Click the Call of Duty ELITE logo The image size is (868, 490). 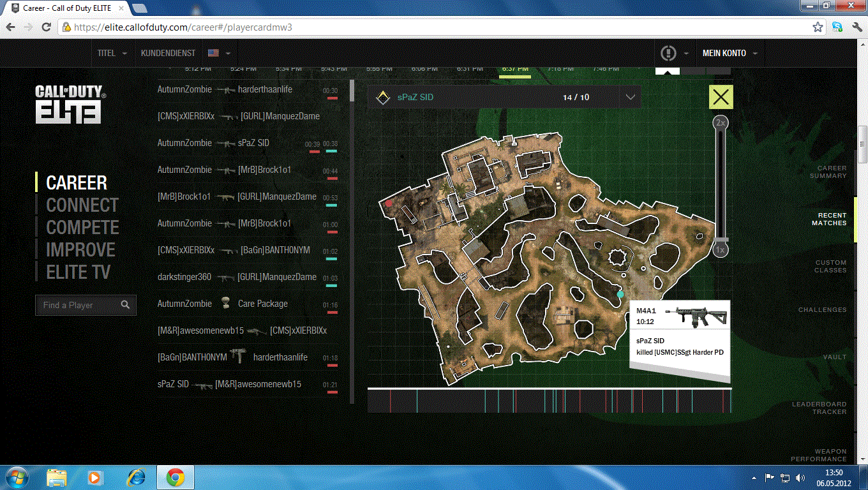tap(69, 104)
